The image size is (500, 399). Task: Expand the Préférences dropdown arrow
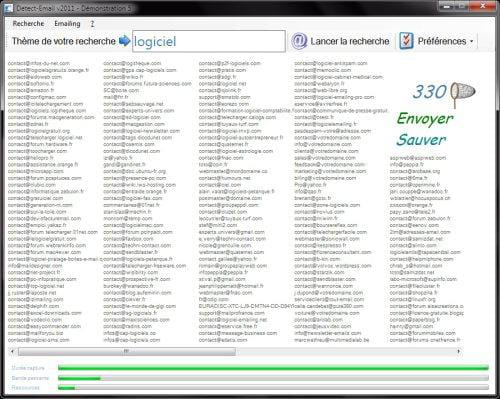(x=472, y=41)
